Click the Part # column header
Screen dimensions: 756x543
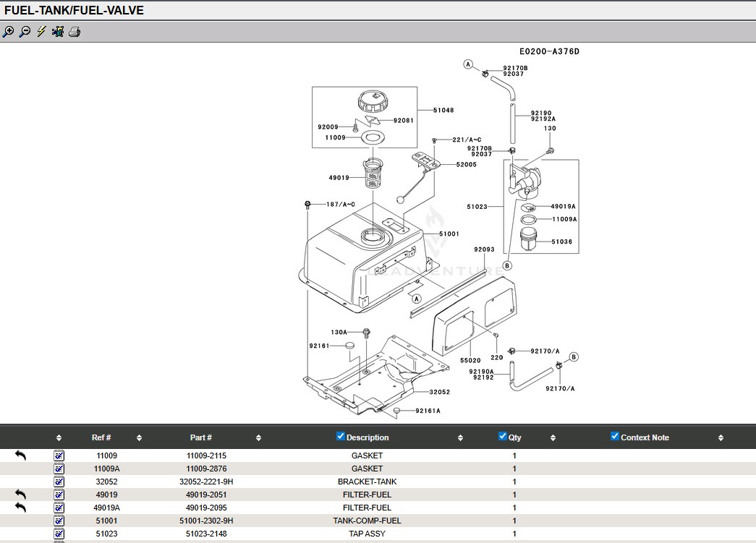[201, 437]
